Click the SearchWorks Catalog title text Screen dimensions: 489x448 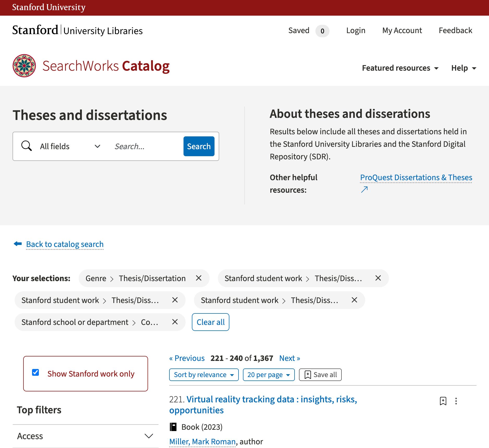[x=106, y=66]
